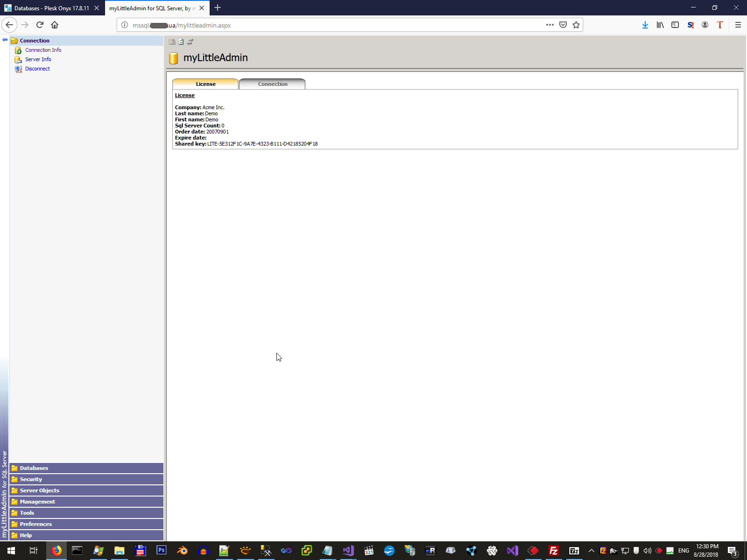
Task: Click the Disconnect computer icon
Action: point(18,69)
